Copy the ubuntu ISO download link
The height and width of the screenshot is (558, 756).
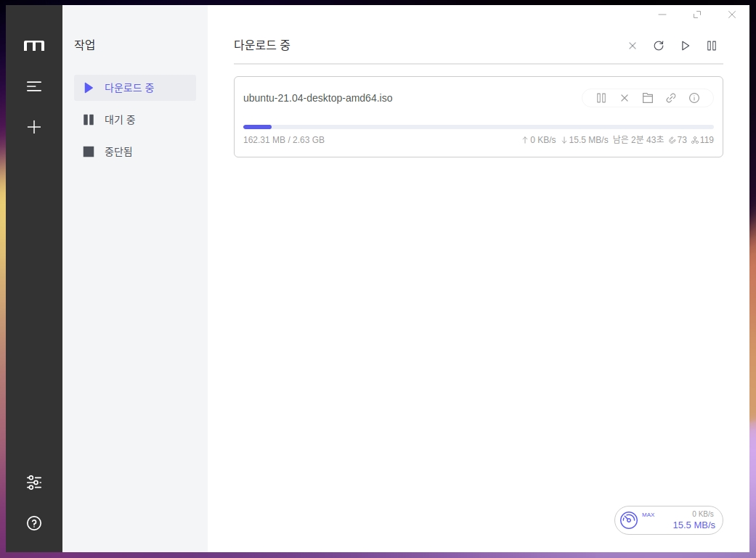[671, 98]
